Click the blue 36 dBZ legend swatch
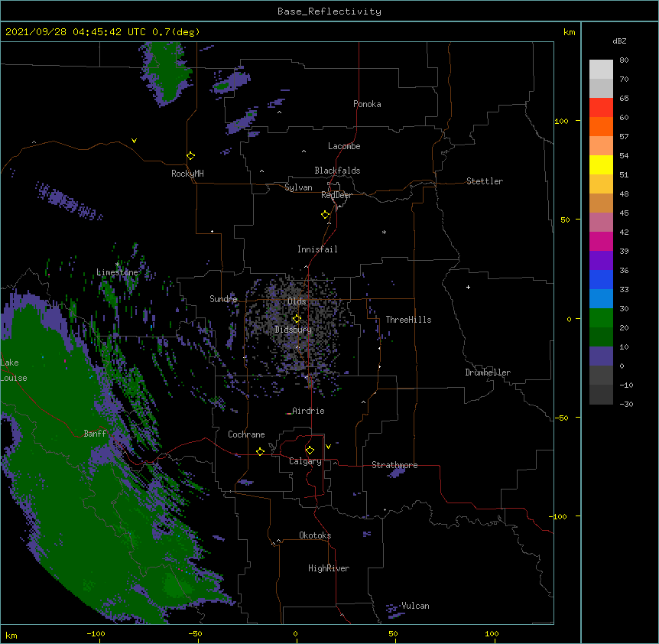659x644 pixels. click(601, 279)
